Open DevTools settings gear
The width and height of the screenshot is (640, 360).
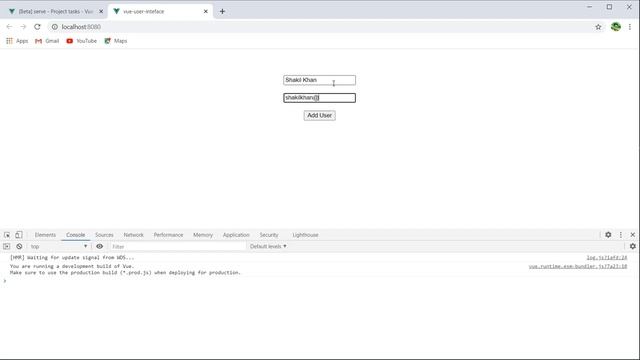(x=608, y=235)
